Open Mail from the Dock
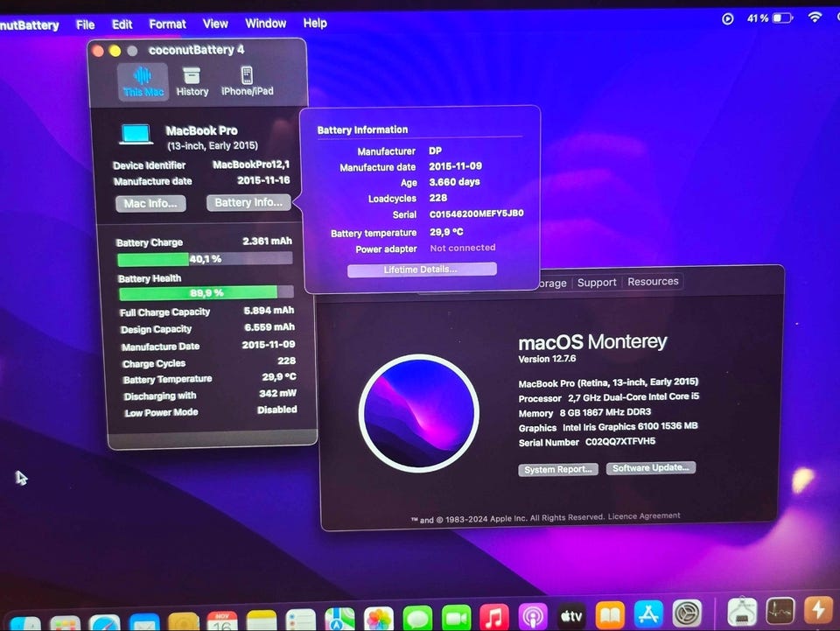Screen dimensions: 840x631 (144, 622)
